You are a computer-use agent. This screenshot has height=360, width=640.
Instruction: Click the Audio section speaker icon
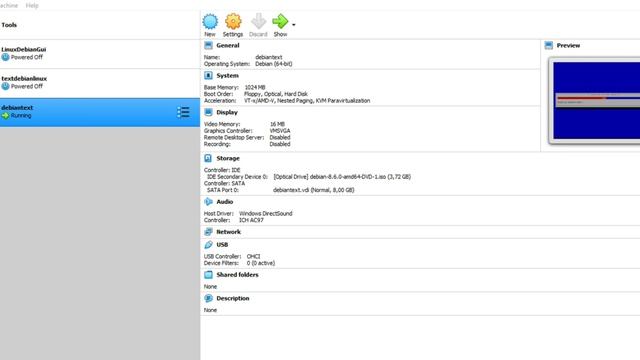(208, 202)
